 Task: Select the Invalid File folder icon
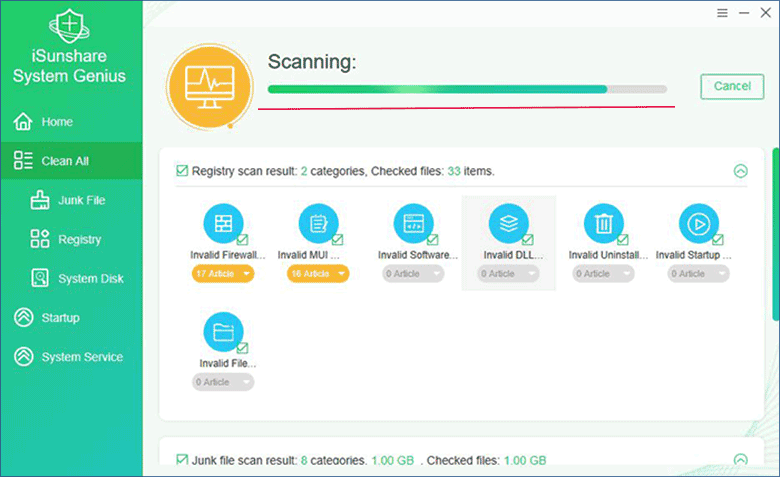222,331
